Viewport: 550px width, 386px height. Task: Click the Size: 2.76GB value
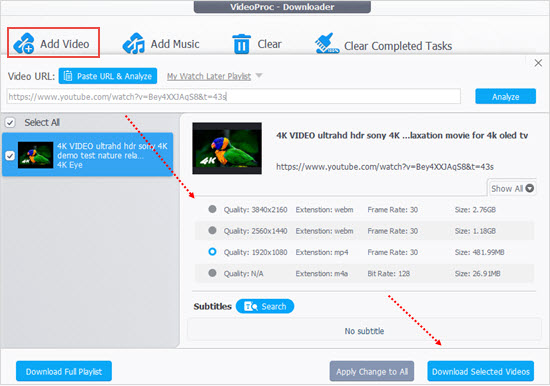tap(475, 210)
